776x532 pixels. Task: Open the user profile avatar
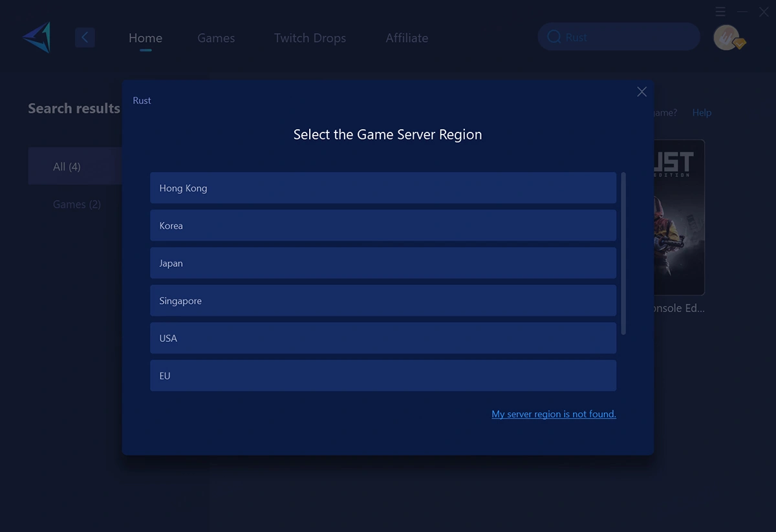pyautogui.click(x=727, y=37)
